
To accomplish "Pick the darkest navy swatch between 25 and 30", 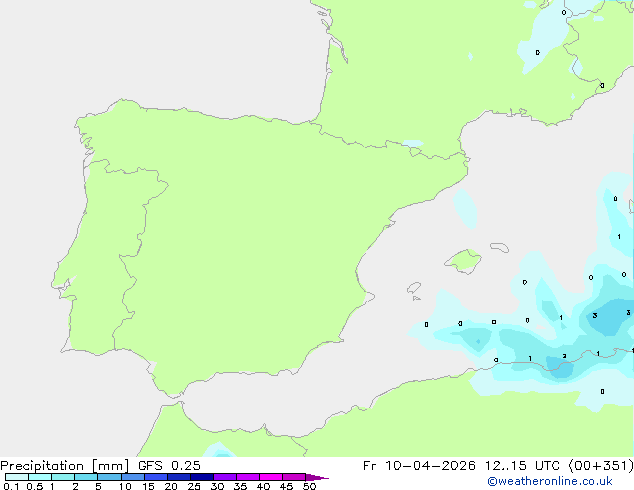I will pos(202,477).
